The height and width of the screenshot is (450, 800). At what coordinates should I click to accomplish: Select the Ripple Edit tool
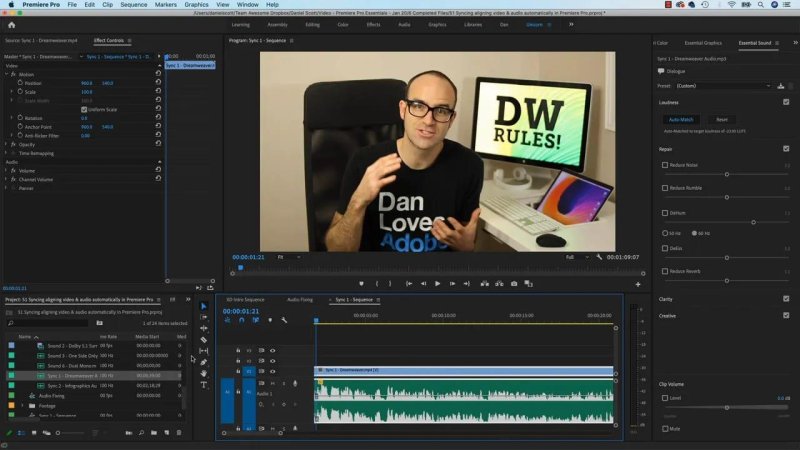204,329
